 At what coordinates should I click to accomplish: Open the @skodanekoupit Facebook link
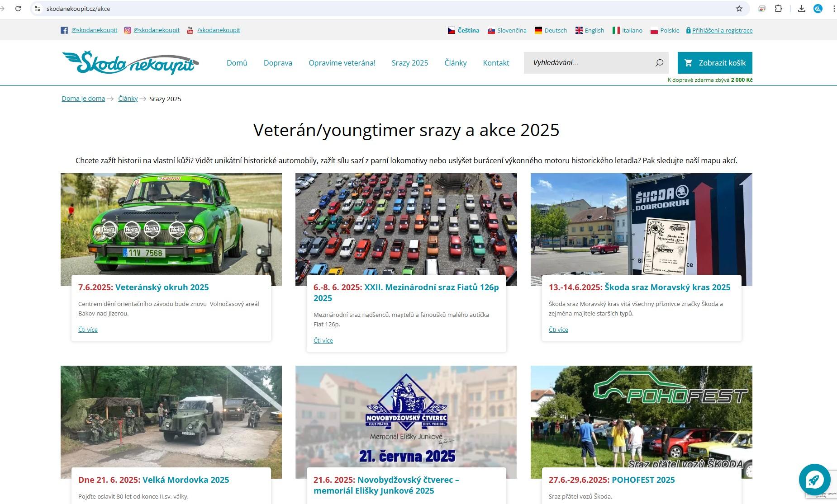(x=94, y=30)
